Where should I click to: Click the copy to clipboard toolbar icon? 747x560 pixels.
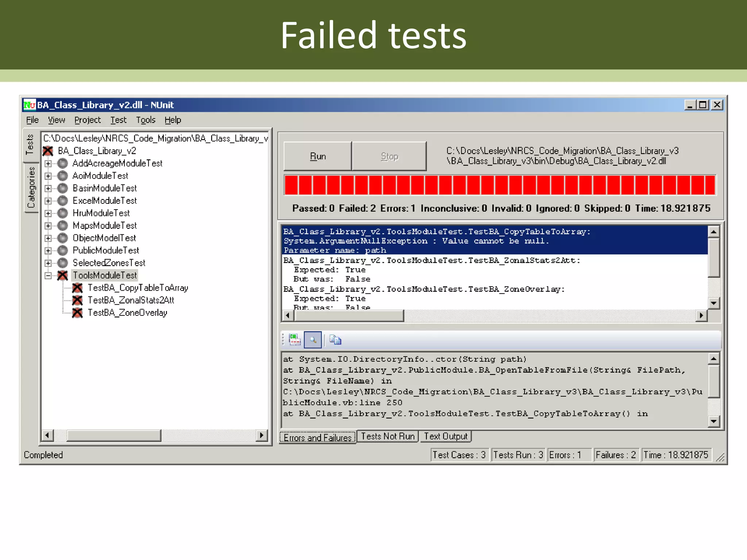click(335, 340)
